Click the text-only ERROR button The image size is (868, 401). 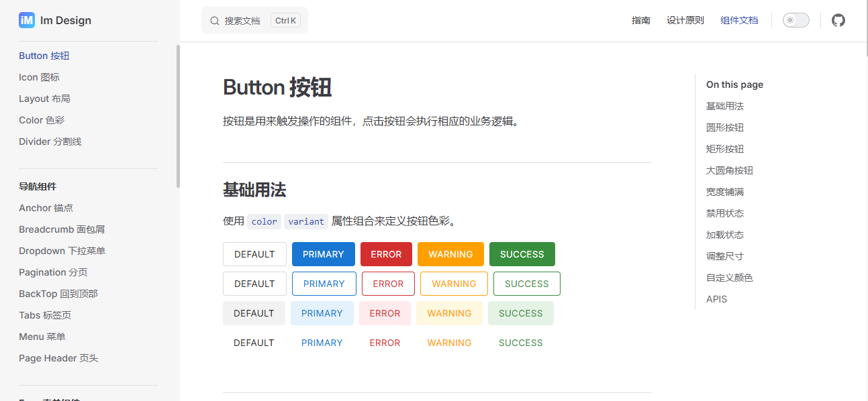385,343
